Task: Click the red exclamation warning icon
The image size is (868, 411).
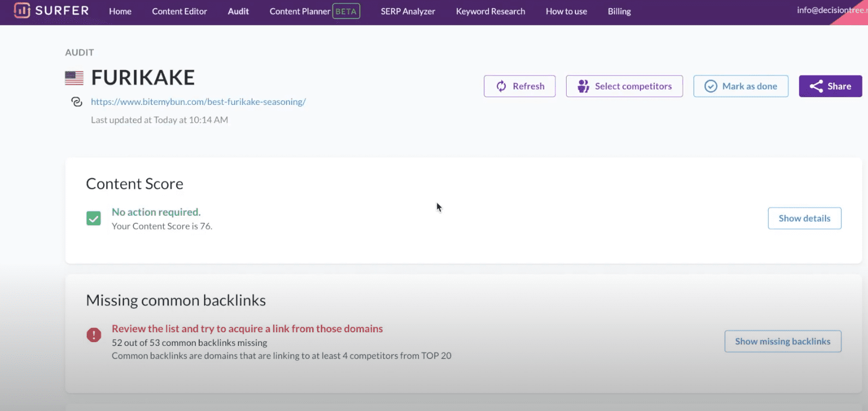Action: point(94,335)
